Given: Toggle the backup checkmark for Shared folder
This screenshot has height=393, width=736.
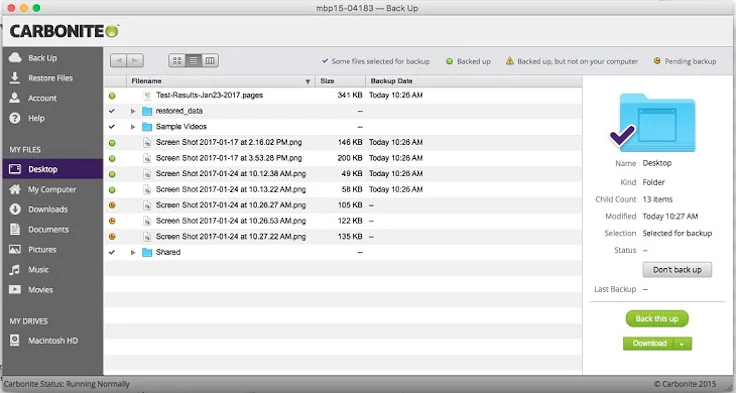Looking at the screenshot, I should click(x=112, y=253).
